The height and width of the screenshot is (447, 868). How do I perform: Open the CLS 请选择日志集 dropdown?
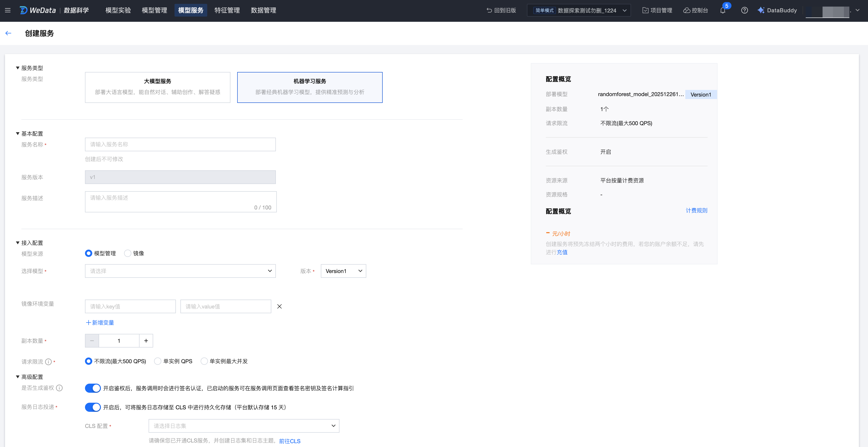(244, 426)
